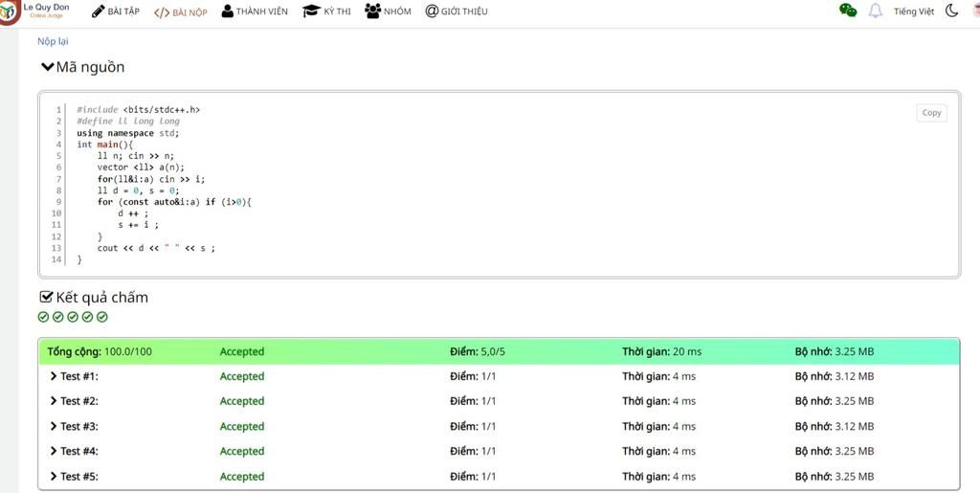Image resolution: width=980 pixels, height=493 pixels.
Task: Click 'Tổng cộng: 100.0/100' summary text
Action: (x=100, y=351)
